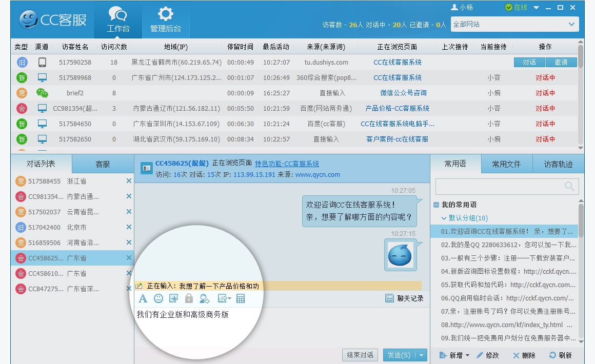Close the 517588455 浙江省 conversation
Image resolution: width=595 pixels, height=364 pixels.
tap(129, 181)
